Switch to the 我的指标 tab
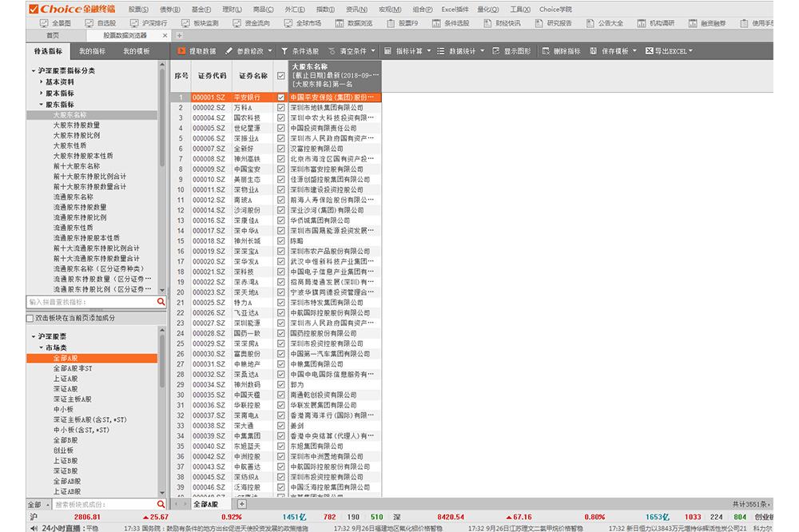The height and width of the screenshot is (532, 799). tap(92, 51)
